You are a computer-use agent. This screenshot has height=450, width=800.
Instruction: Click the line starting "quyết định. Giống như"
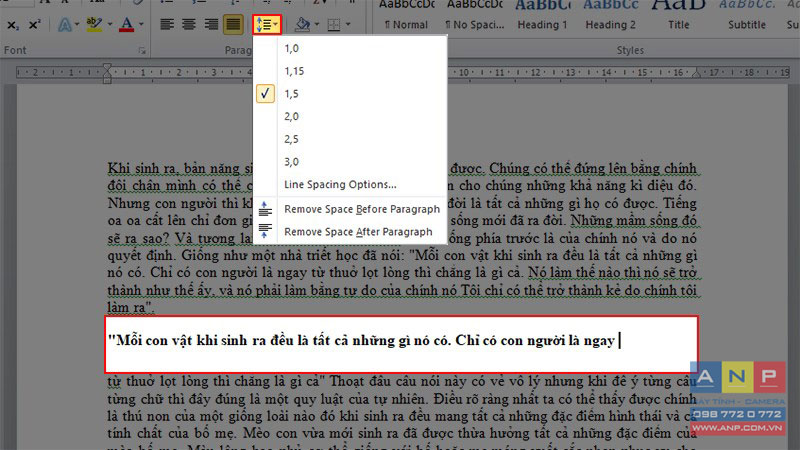click(x=402, y=256)
